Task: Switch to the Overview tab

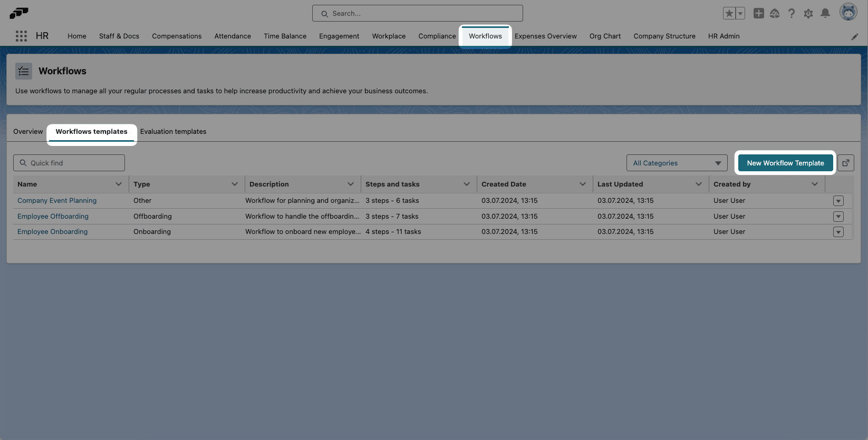Action: [28, 132]
